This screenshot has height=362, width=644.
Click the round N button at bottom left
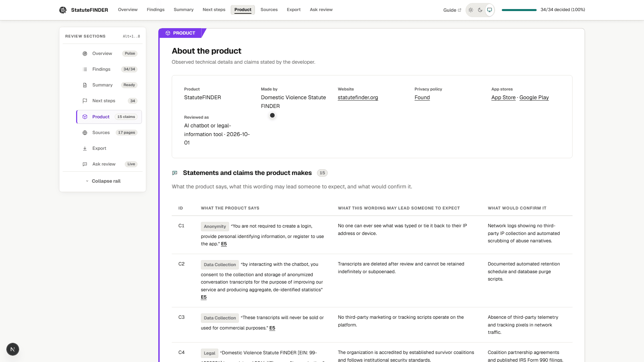pyautogui.click(x=13, y=349)
